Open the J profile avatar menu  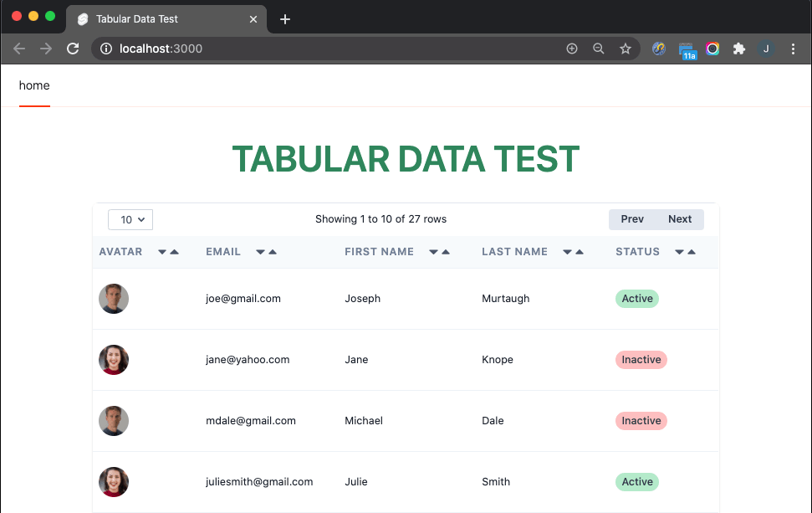(766, 49)
